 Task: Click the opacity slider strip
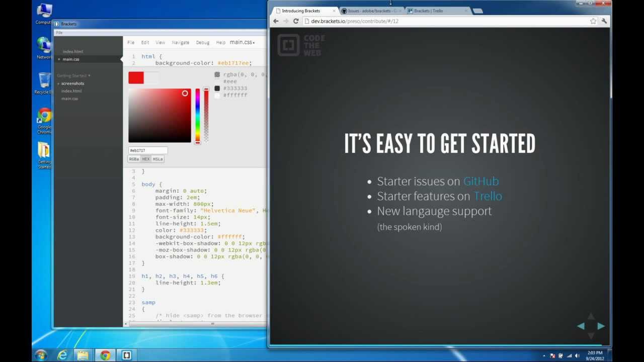pos(206,116)
